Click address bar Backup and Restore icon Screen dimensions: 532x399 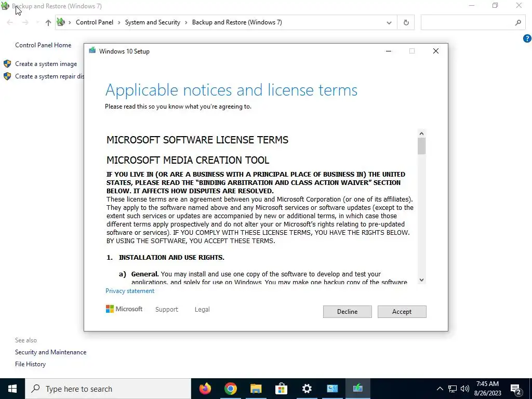click(61, 22)
